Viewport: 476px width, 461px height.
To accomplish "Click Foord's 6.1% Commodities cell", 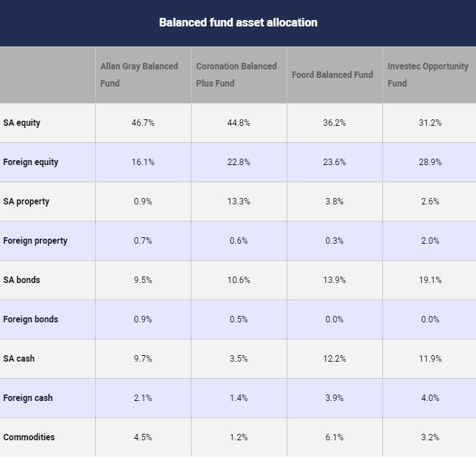I will coord(334,437).
